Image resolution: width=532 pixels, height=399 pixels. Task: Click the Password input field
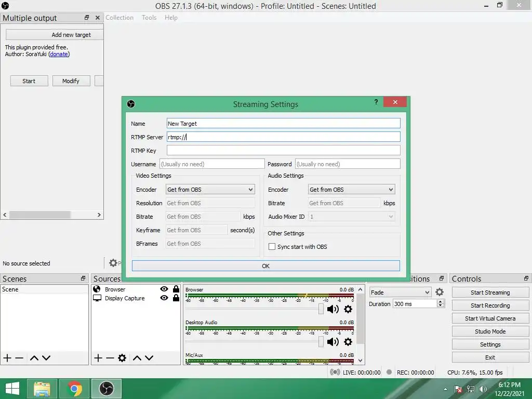pyautogui.click(x=348, y=164)
